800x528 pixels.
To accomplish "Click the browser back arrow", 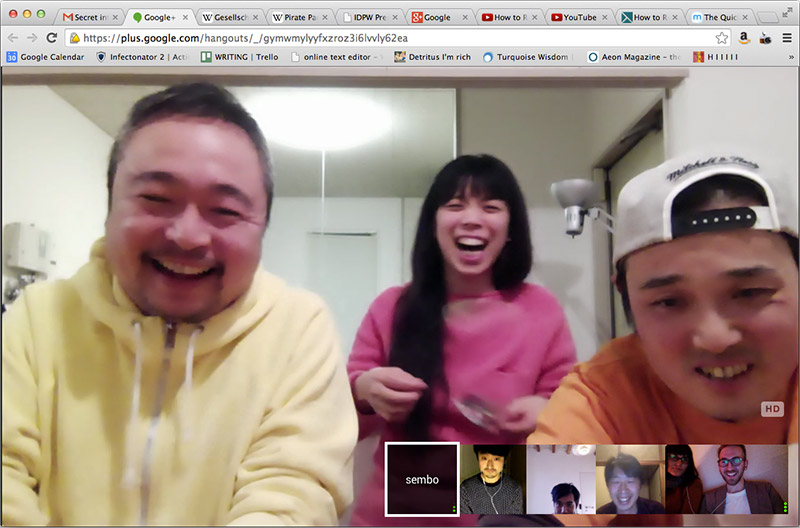I will pos(12,38).
